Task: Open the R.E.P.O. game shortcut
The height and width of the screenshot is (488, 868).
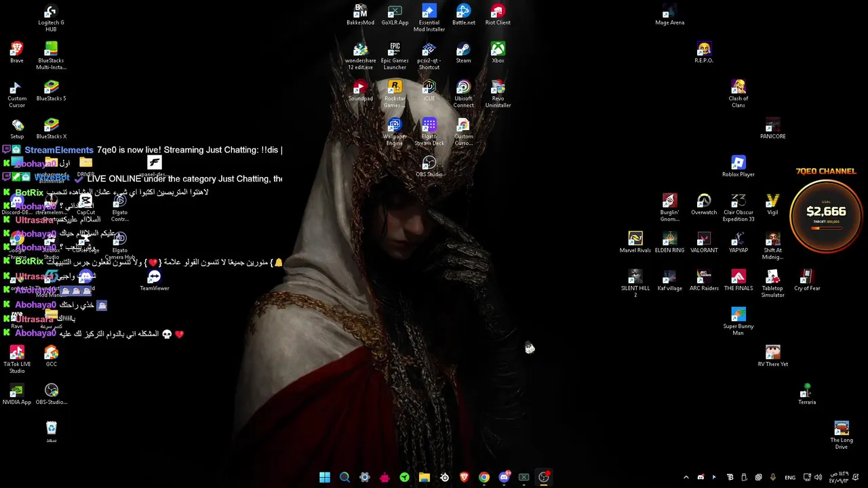Action: [x=704, y=53]
